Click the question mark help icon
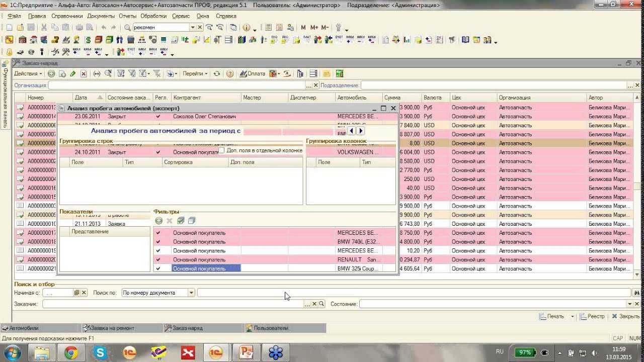The height and width of the screenshot is (362, 644). [230, 73]
